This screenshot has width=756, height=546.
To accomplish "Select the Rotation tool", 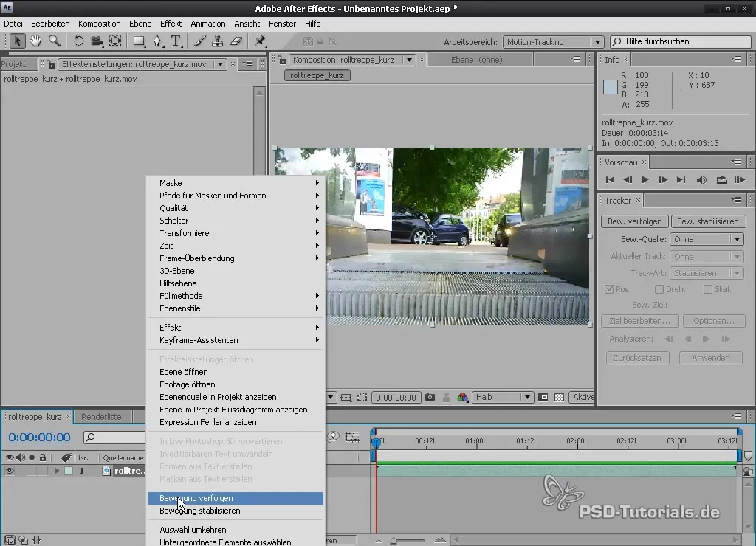I will click(x=78, y=41).
